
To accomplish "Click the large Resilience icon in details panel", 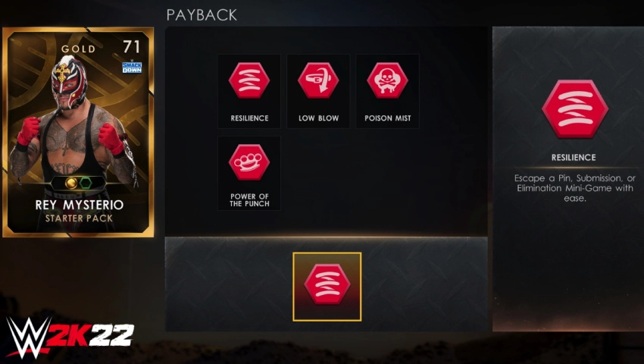I will [x=574, y=109].
